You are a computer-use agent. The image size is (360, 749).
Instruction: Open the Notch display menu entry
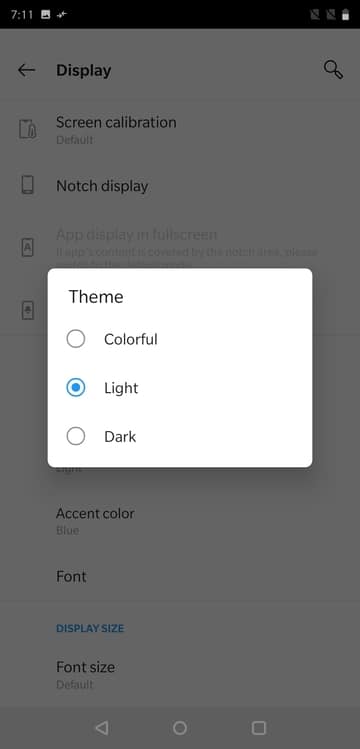point(180,185)
